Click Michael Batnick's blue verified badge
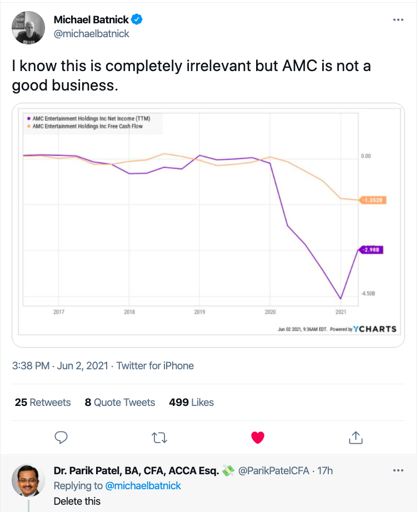Screen dimensions: 420x512 [137, 20]
